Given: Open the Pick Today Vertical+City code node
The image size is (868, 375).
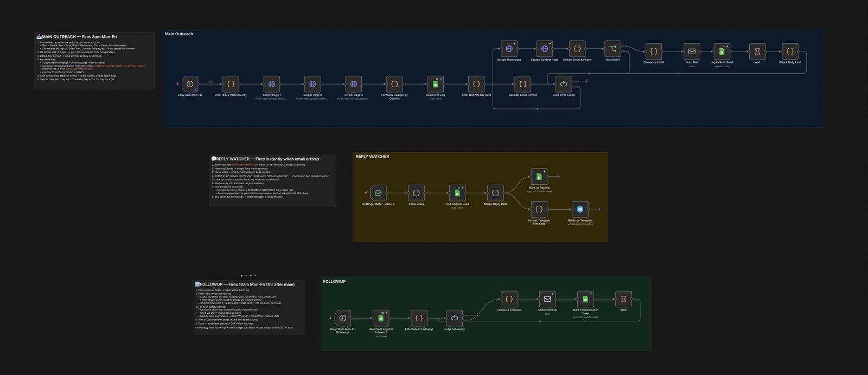Looking at the screenshot, I should 231,84.
